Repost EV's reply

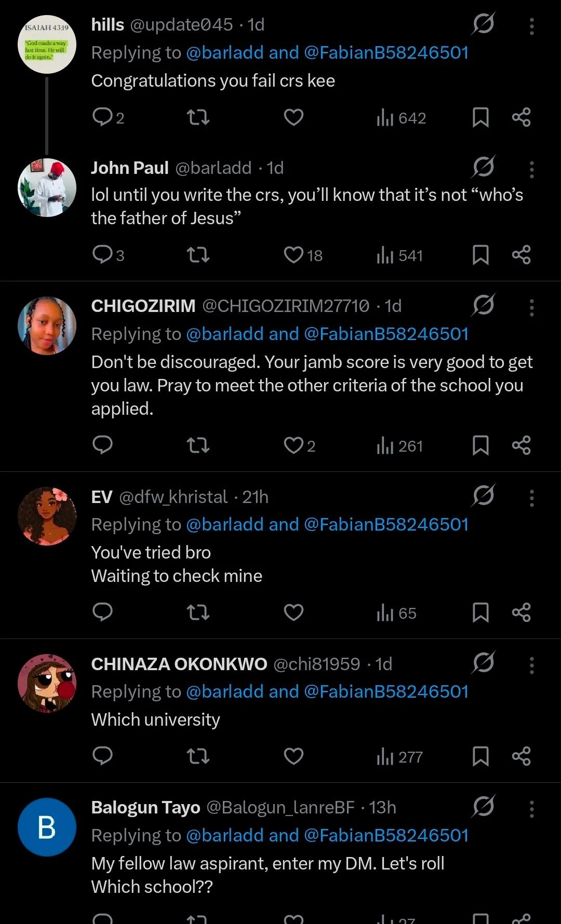(198, 613)
